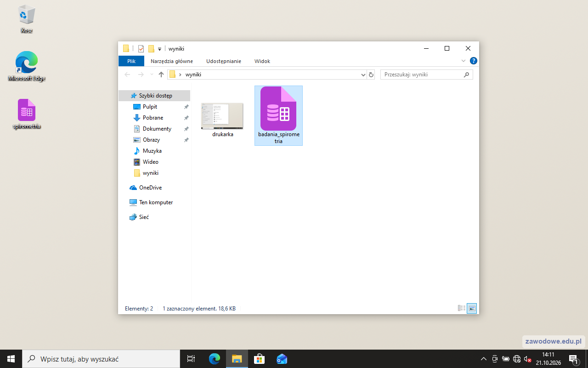The height and width of the screenshot is (368, 588).
Task: Click the taskbar search box Wpisz tutaj
Action: point(101,359)
